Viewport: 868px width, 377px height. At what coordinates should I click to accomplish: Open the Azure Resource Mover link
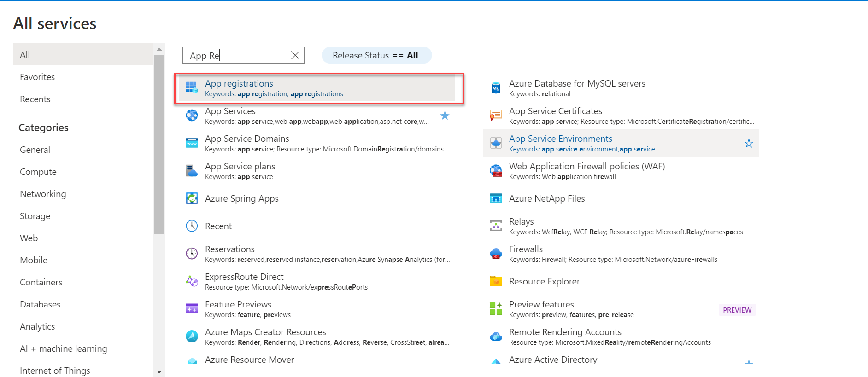point(249,360)
